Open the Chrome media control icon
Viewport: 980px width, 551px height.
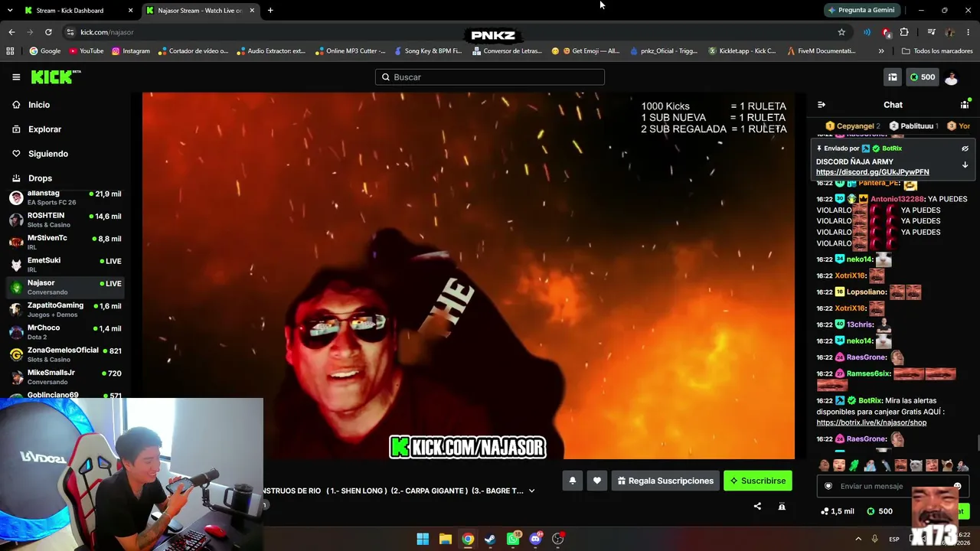[931, 32]
